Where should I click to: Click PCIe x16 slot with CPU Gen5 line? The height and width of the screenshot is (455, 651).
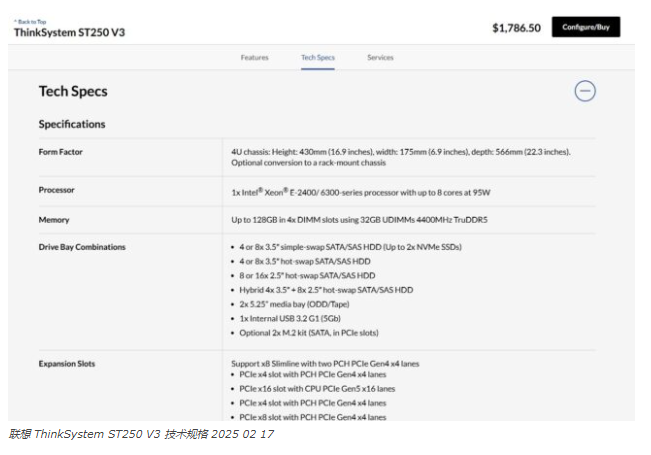pos(317,389)
